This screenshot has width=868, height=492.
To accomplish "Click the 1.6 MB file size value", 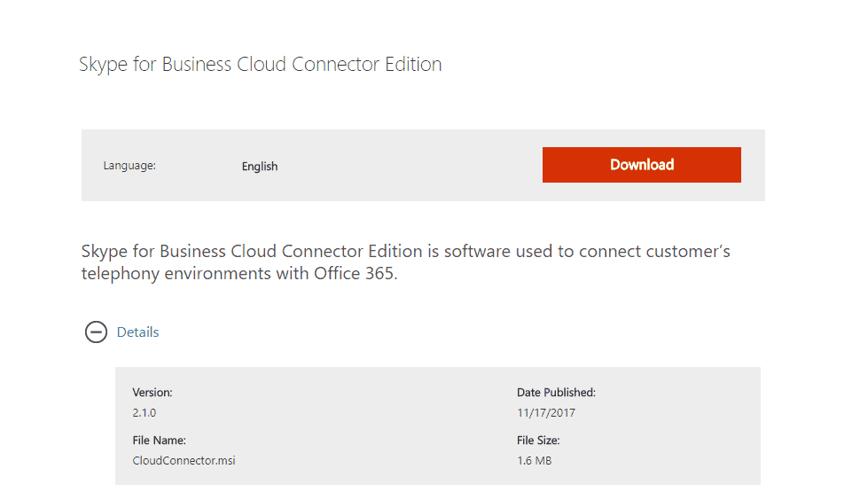I will [x=534, y=461].
